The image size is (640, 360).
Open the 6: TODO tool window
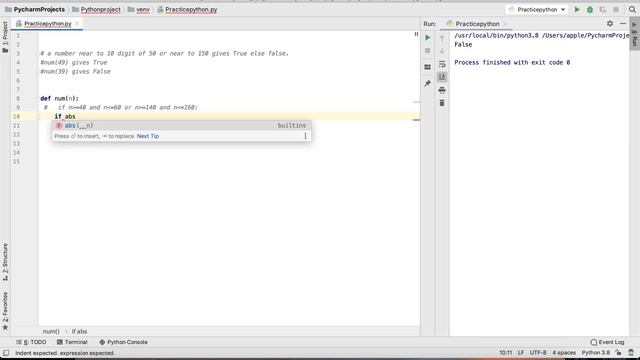point(31,342)
